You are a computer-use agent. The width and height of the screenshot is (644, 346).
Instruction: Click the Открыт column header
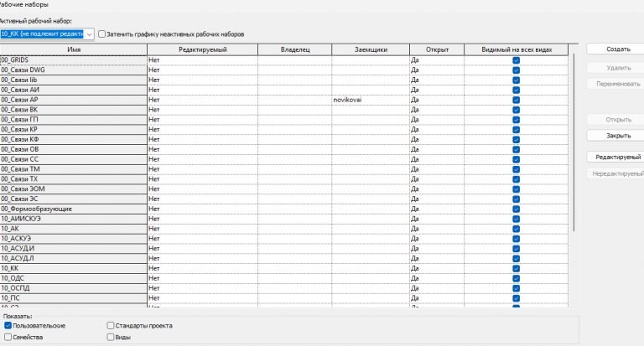(x=437, y=49)
